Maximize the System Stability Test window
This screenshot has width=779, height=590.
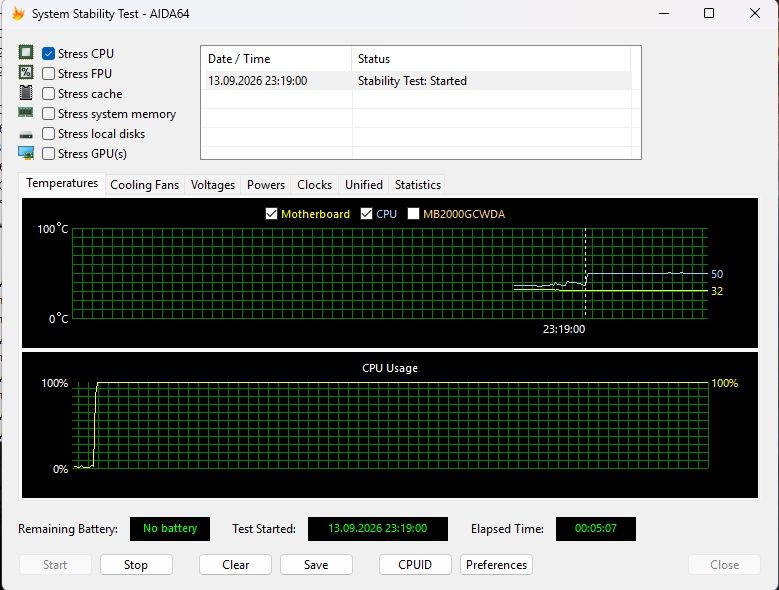pos(709,13)
